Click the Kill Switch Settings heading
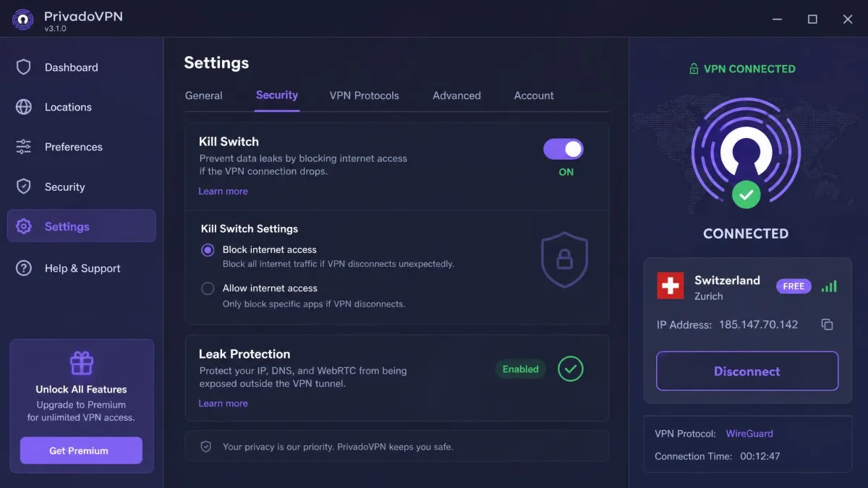This screenshot has width=868, height=488. [x=250, y=228]
